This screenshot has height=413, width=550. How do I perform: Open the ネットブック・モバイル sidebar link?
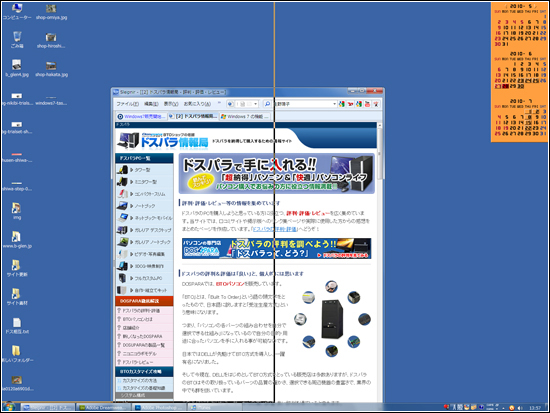point(153,218)
